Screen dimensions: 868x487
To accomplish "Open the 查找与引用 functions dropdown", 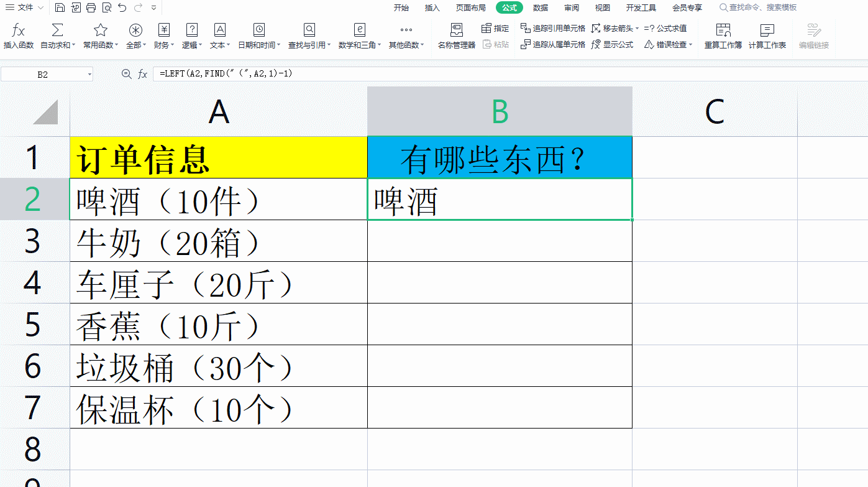I will pos(309,36).
